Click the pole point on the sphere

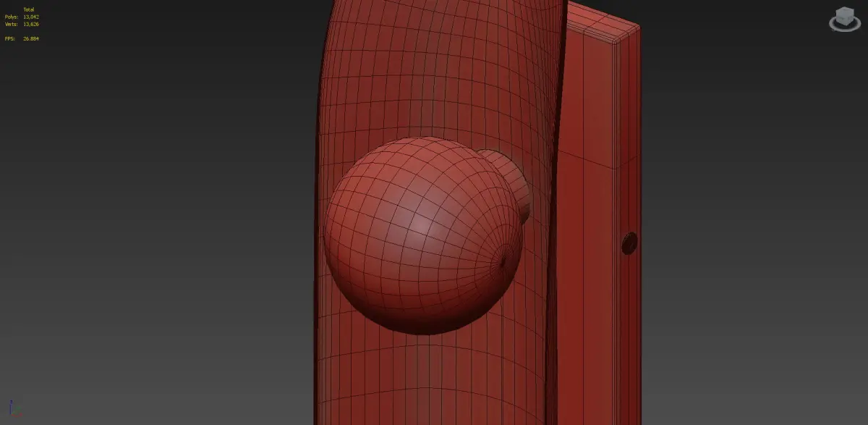tap(503, 261)
